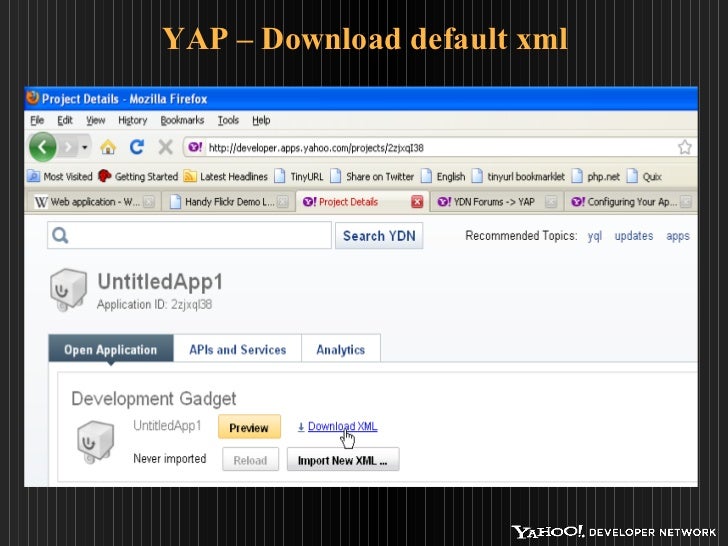The width and height of the screenshot is (728, 546).
Task: Click the Development Gadget cube icon
Action: coord(95,442)
